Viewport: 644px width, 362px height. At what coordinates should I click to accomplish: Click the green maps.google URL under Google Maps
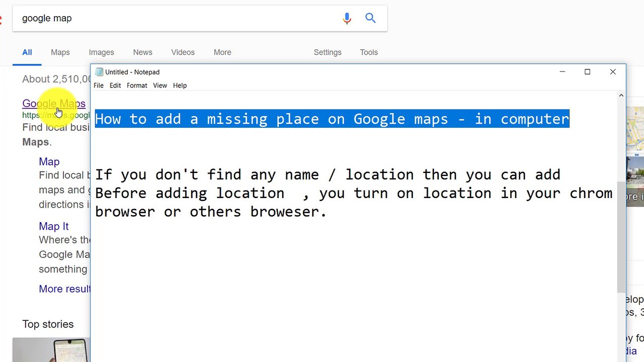(x=56, y=115)
